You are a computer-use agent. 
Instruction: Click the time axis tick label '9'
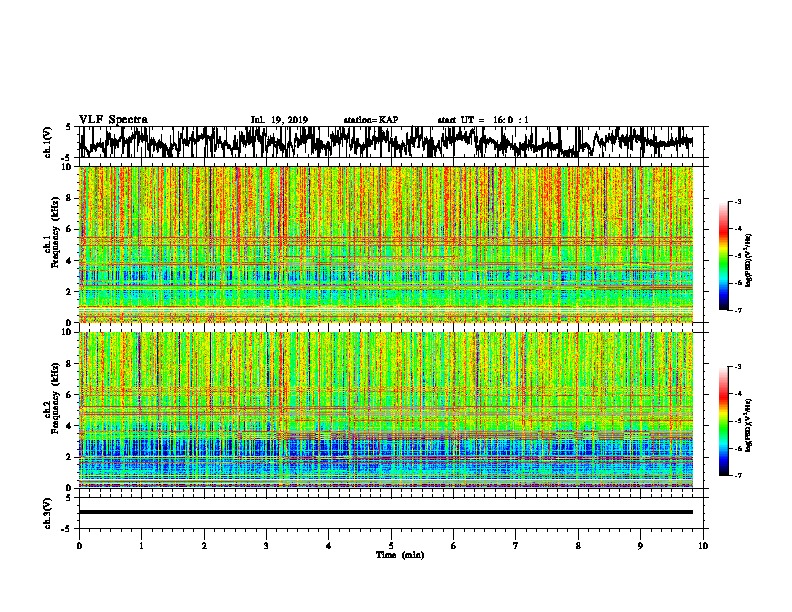pyautogui.click(x=640, y=546)
